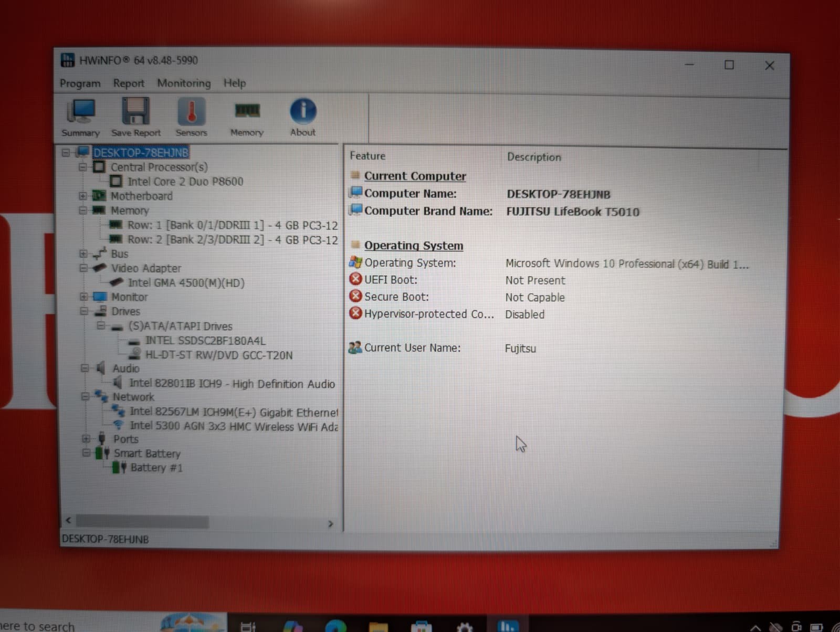
Task: Click the Microsoft Windows 10 Professional value
Action: click(x=627, y=264)
